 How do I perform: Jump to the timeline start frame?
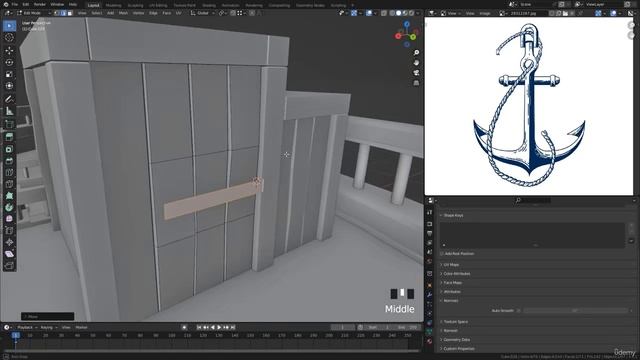point(199,327)
